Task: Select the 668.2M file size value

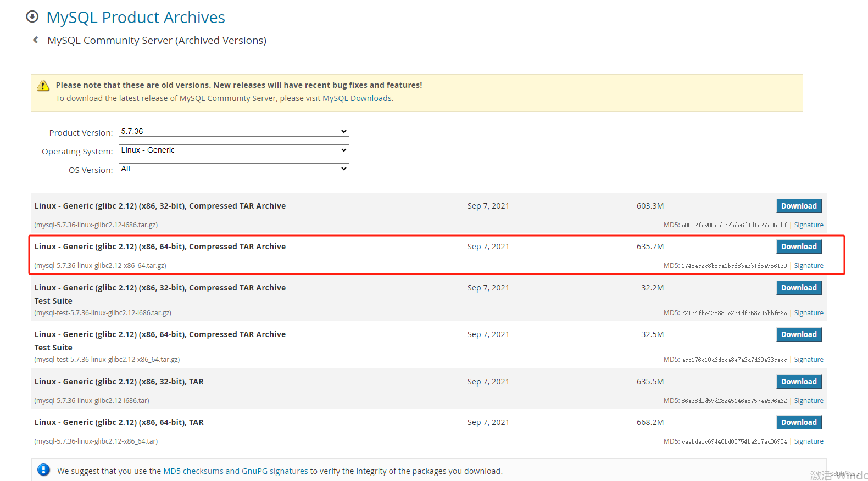Action: coord(650,422)
